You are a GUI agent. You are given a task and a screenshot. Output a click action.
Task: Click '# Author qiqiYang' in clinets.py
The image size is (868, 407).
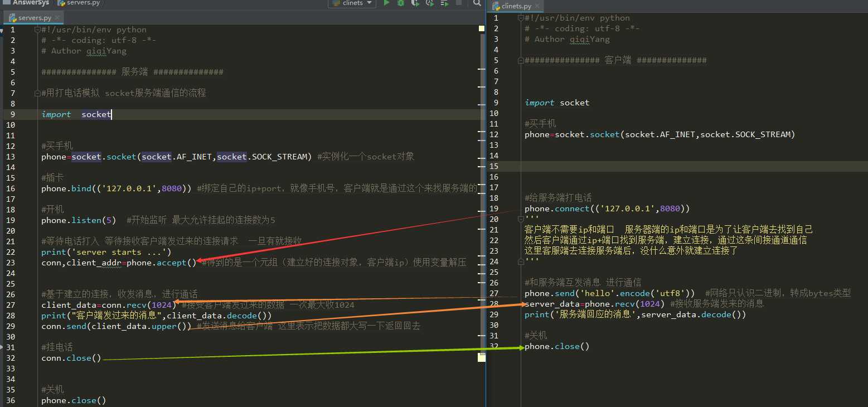pyautogui.click(x=567, y=39)
